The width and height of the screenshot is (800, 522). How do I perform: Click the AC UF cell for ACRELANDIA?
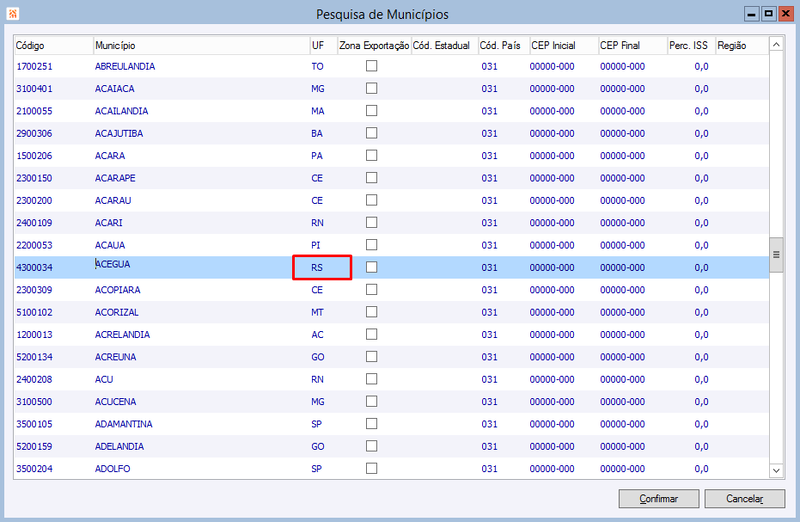pos(317,335)
